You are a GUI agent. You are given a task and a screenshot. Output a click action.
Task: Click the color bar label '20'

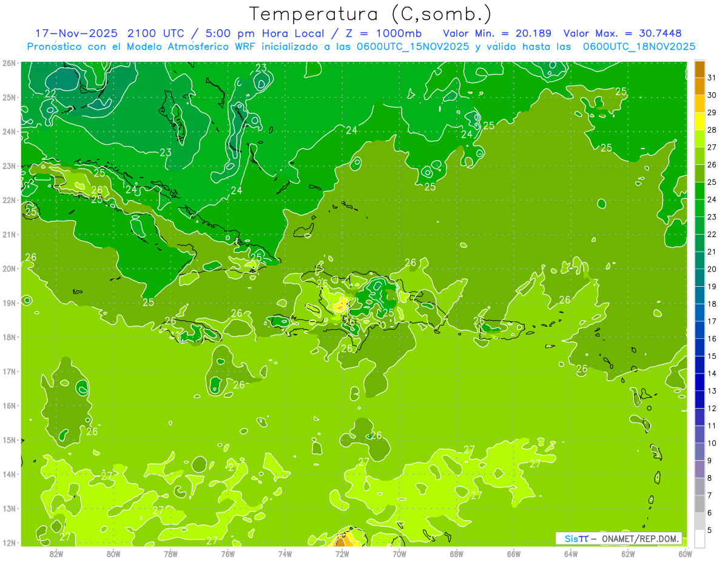[712, 269]
